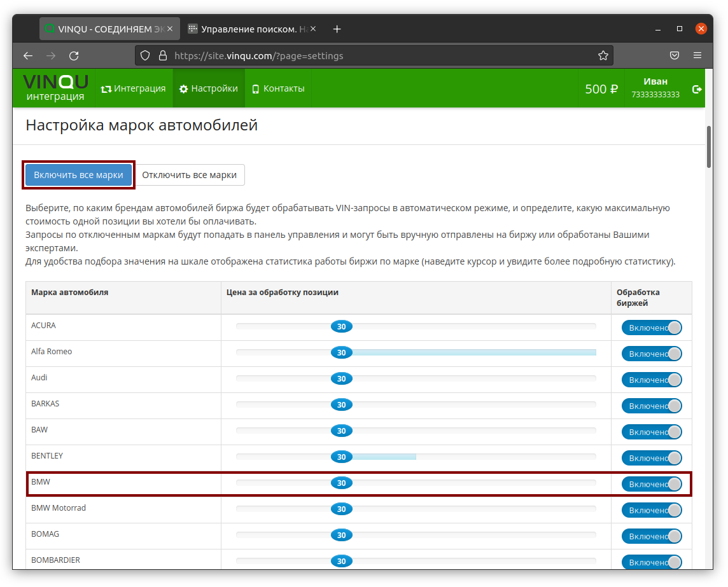Image resolution: width=728 pixels, height=587 pixels.
Task: Click the Alfa Romeo brand name
Action: (x=52, y=351)
